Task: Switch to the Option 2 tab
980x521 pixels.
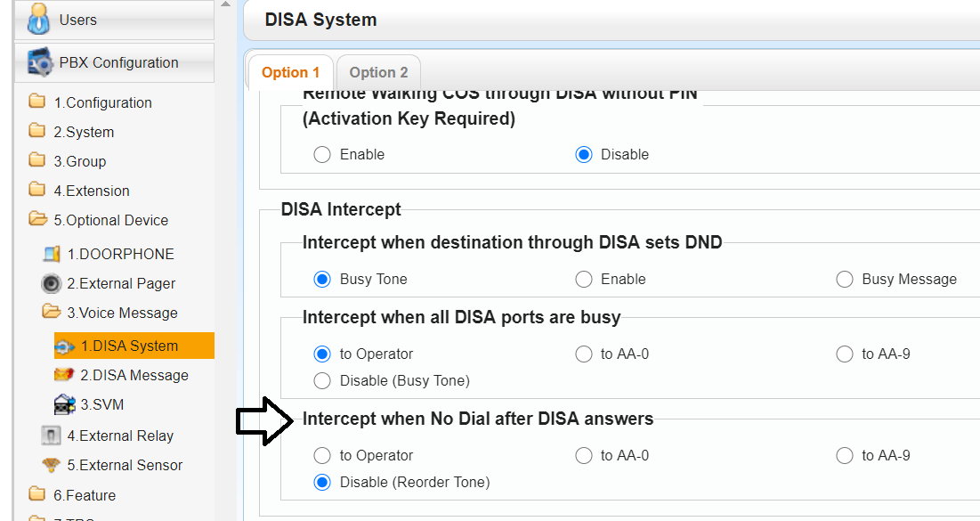Action: point(378,73)
